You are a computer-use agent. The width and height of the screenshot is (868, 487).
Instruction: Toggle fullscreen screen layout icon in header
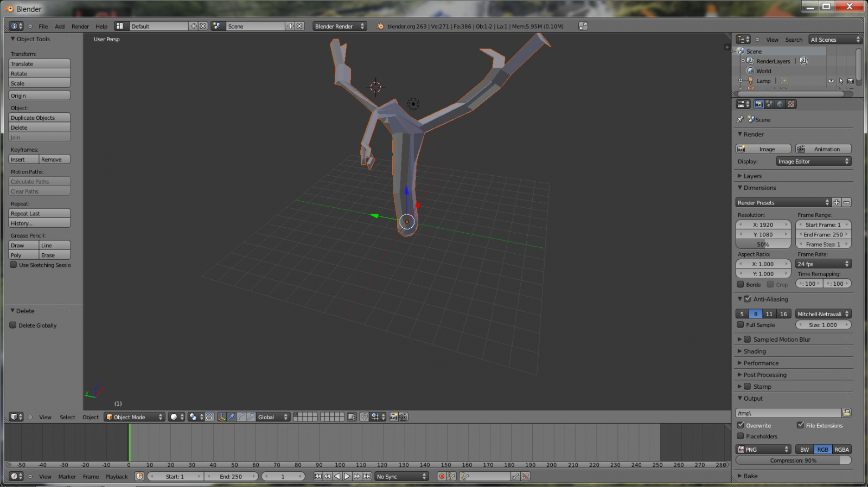[583, 26]
